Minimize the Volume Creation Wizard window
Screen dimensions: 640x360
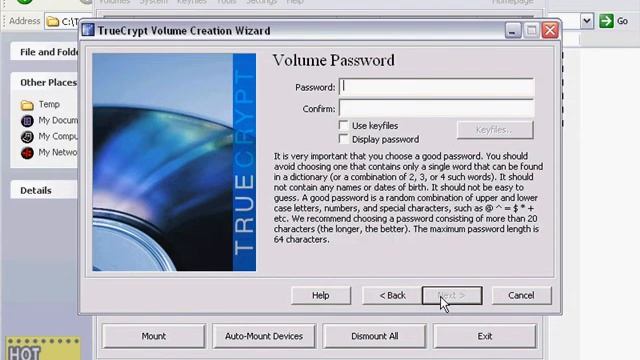[x=513, y=31]
